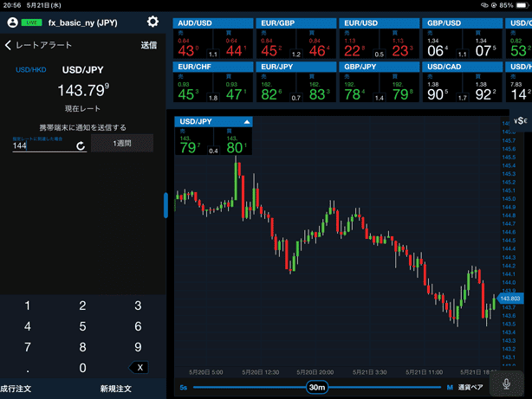Tap keypad digit 1
This screenshot has width=532, height=399.
click(28, 306)
